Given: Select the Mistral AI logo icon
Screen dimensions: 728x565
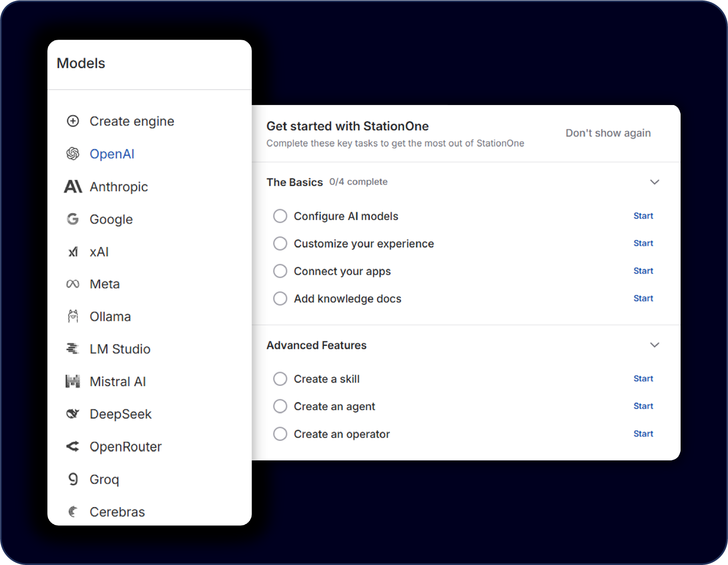Looking at the screenshot, I should 73,382.
